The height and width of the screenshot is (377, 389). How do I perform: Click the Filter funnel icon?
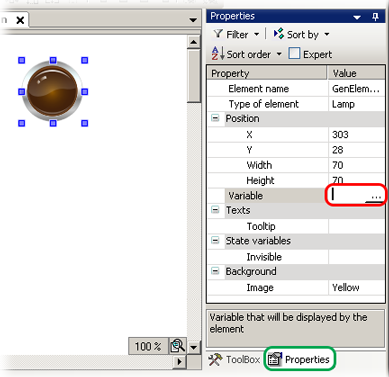[x=218, y=34]
